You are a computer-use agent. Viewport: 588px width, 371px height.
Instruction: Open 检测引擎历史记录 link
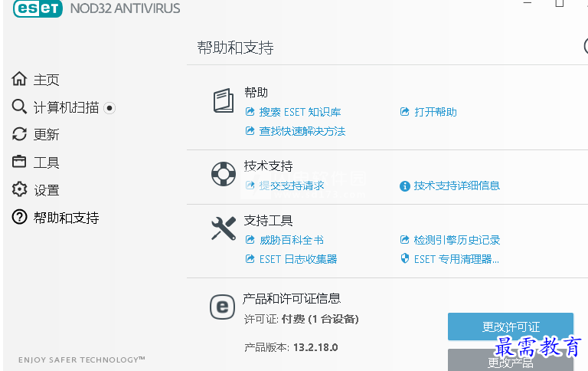coord(457,240)
